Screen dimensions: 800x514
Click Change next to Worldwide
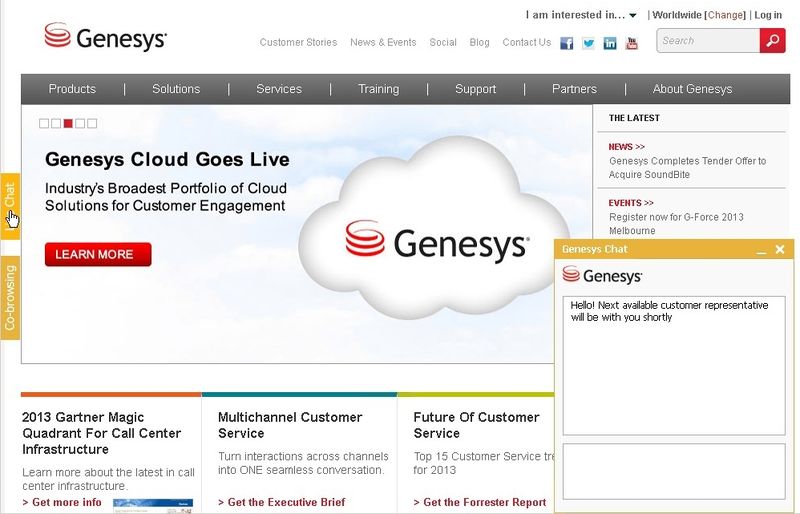pos(725,15)
